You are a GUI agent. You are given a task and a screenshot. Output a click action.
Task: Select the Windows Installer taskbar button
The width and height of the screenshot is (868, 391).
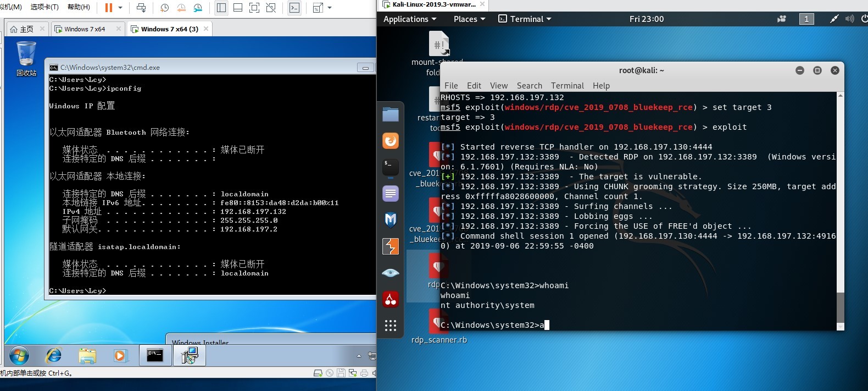tap(190, 356)
